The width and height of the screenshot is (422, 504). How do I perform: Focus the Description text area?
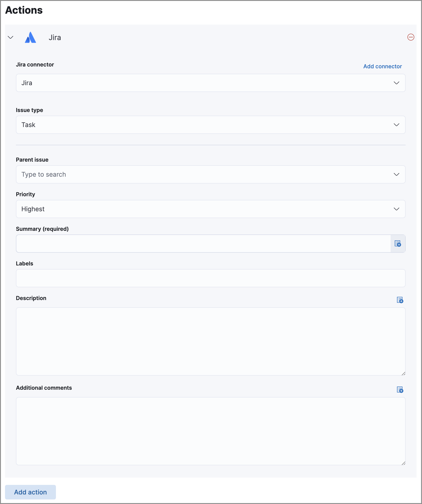click(210, 341)
